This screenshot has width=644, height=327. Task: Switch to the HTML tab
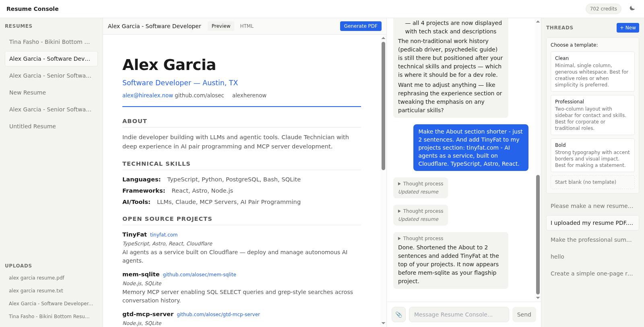pyautogui.click(x=247, y=26)
